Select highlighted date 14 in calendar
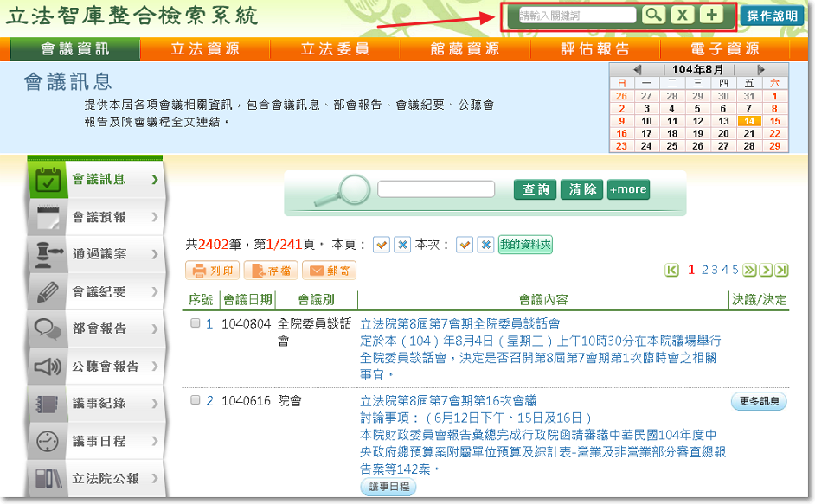Image resolution: width=815 pixels, height=504 pixels. (748, 121)
